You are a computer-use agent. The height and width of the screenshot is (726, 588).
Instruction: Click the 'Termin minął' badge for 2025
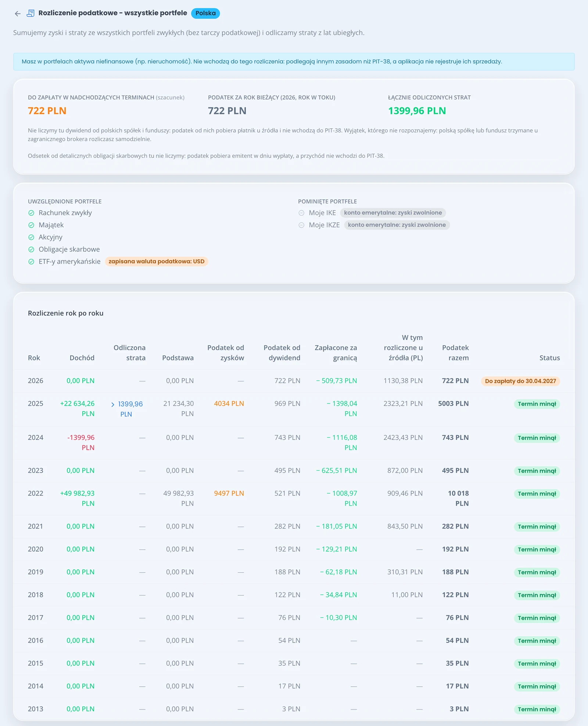[x=537, y=404]
